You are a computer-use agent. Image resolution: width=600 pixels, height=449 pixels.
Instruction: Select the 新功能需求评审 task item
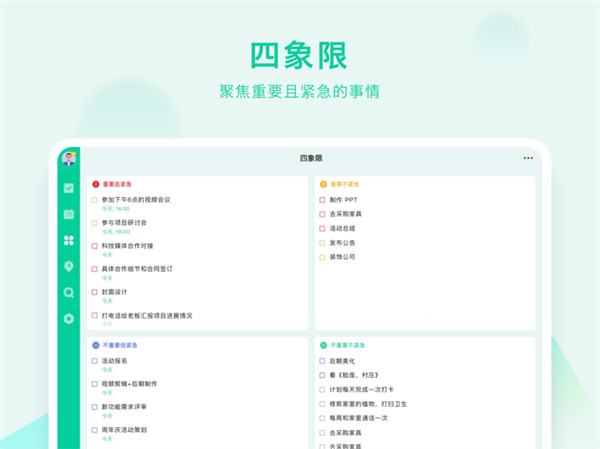(124, 407)
